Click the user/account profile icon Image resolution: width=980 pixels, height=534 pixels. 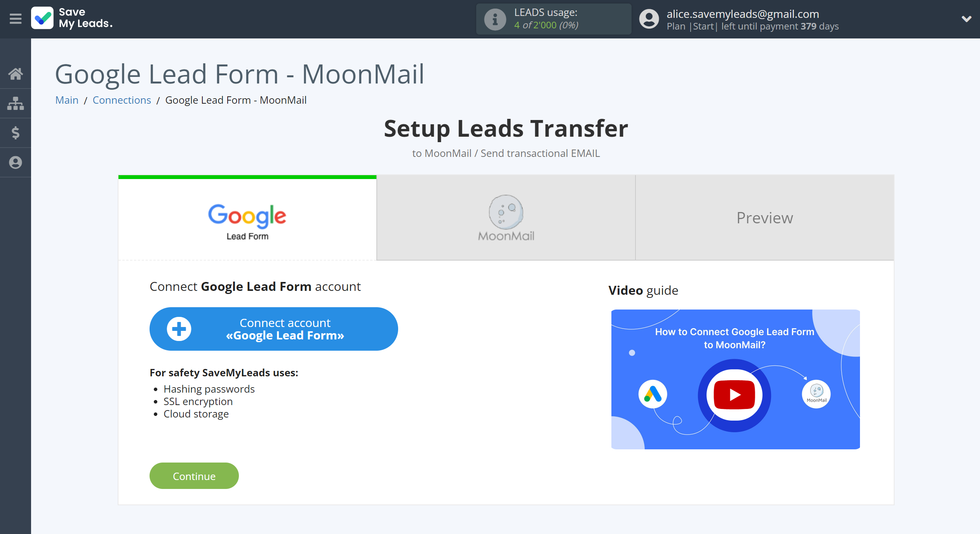pos(647,18)
